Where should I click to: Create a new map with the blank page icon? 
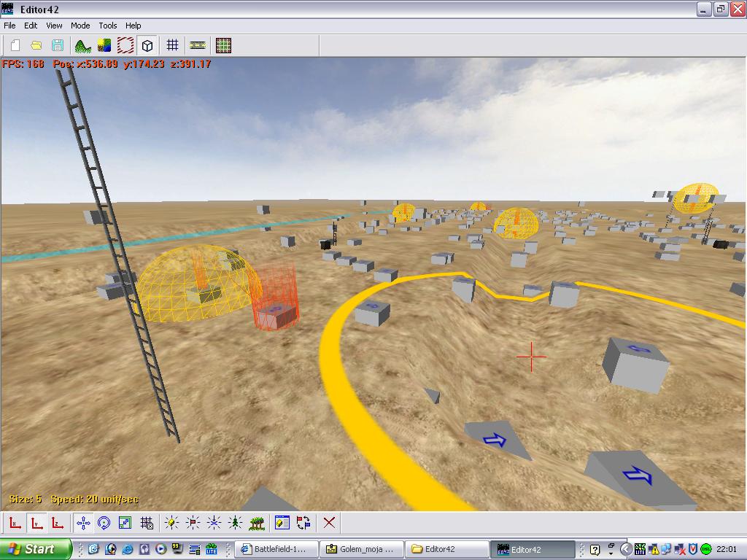point(15,45)
